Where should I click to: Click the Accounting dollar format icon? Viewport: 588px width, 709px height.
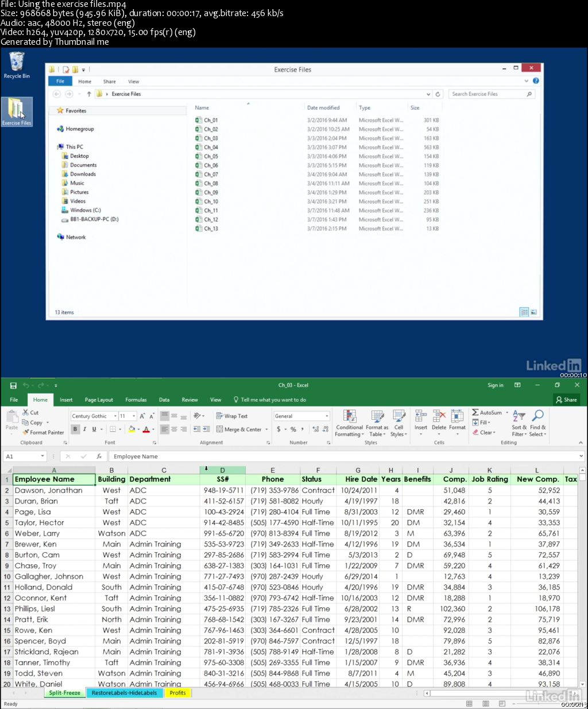coord(278,429)
